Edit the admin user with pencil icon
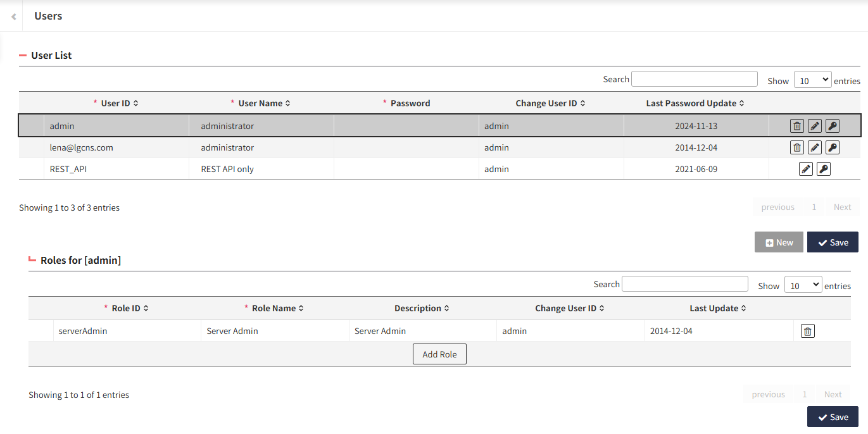 pos(815,126)
